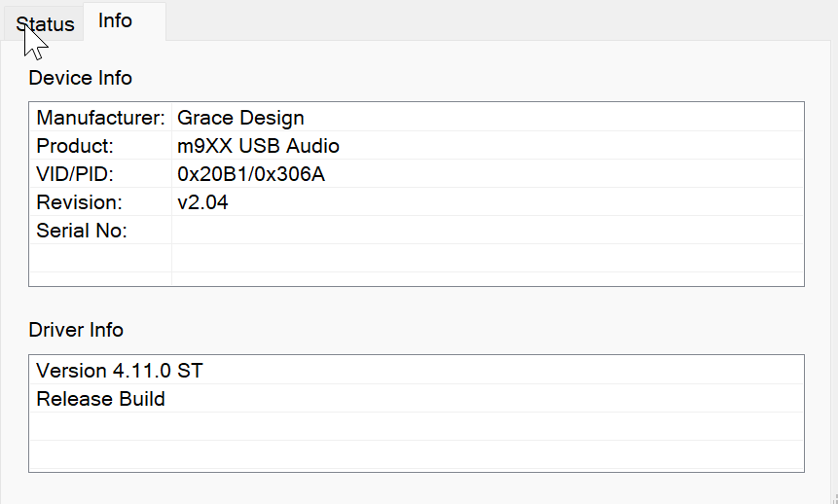This screenshot has height=504, width=838.
Task: Click the Device Info group heading
Action: [x=81, y=78]
